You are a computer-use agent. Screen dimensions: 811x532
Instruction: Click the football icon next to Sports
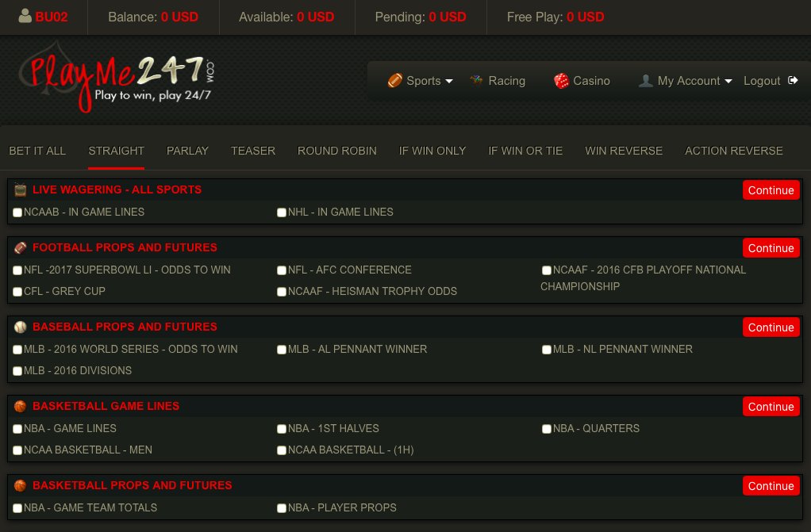[395, 81]
